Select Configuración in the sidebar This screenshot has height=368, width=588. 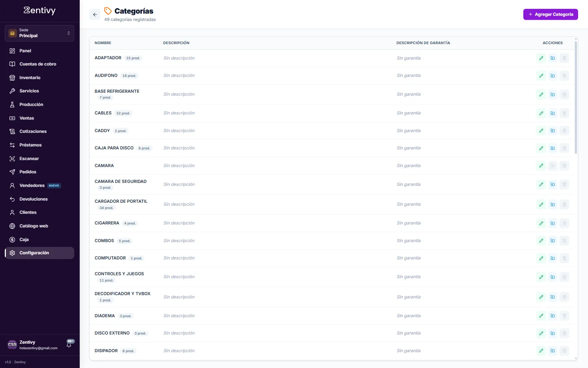pyautogui.click(x=39, y=253)
